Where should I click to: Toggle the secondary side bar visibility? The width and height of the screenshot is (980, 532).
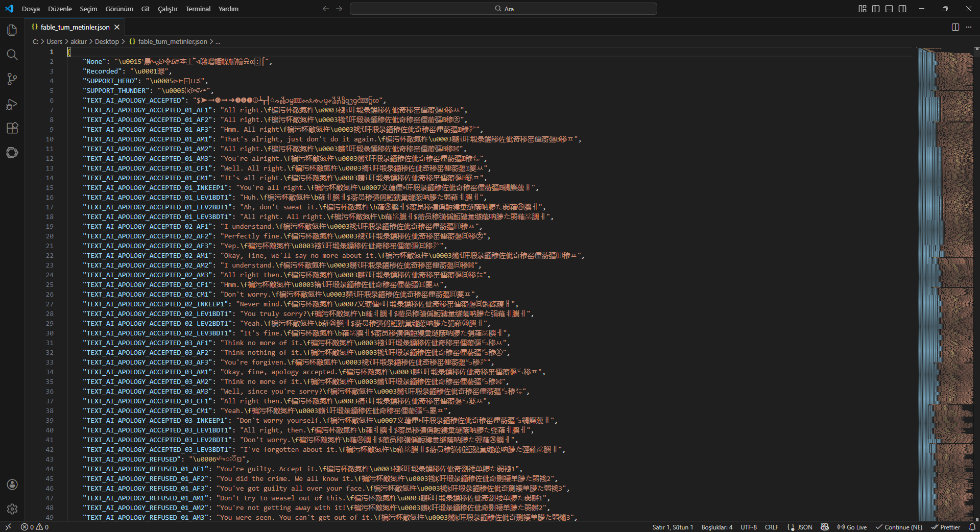click(902, 9)
